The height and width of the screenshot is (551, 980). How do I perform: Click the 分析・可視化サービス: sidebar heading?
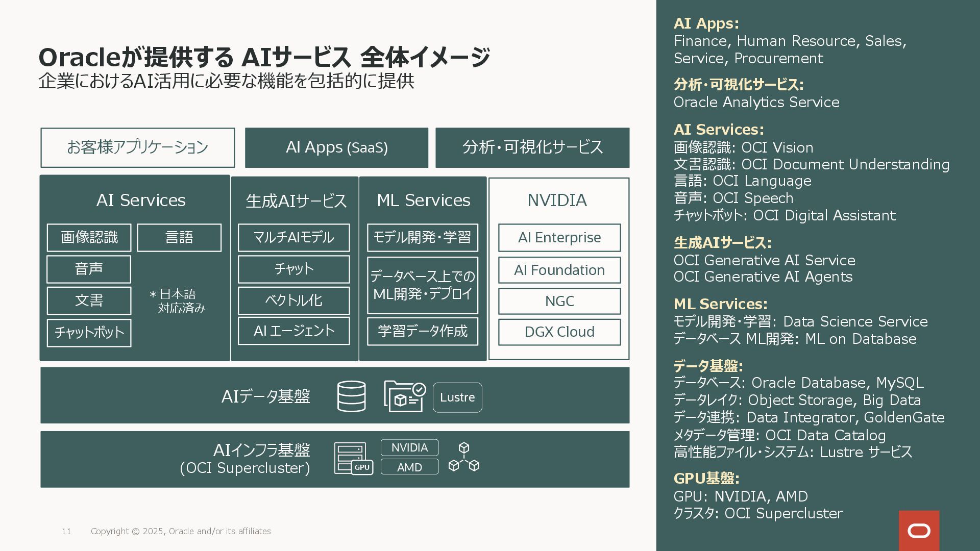tap(739, 84)
